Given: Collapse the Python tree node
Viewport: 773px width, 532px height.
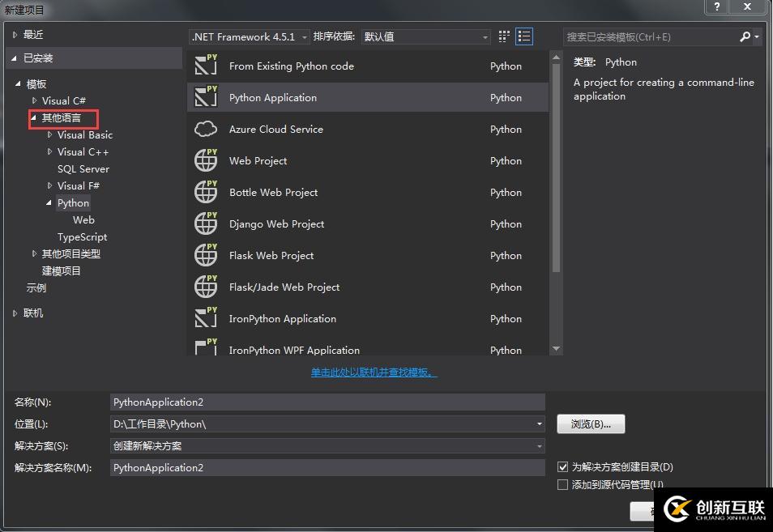Looking at the screenshot, I should click(x=49, y=202).
